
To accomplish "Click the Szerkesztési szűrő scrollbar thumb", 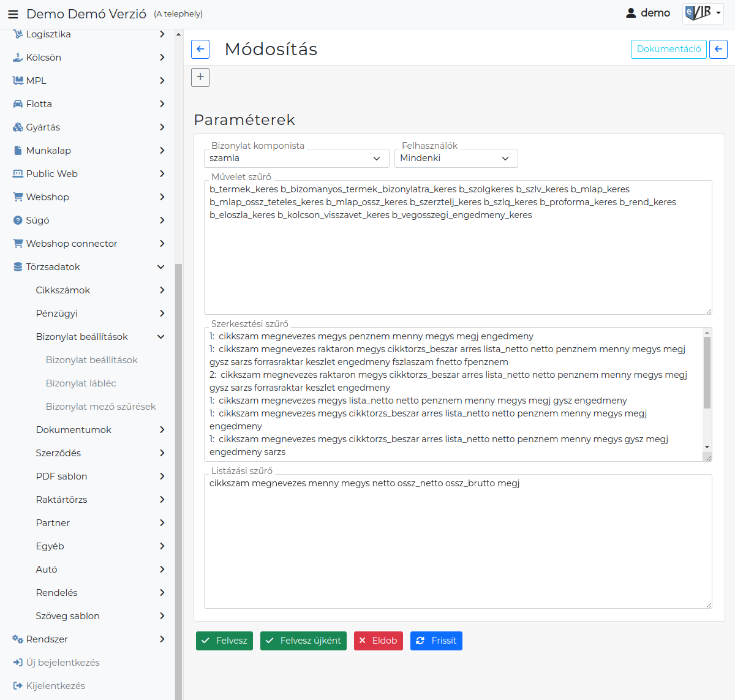I will [x=707, y=372].
